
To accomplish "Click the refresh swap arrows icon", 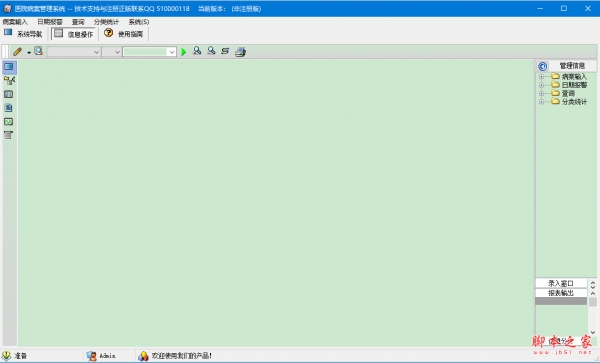I will [x=225, y=51].
